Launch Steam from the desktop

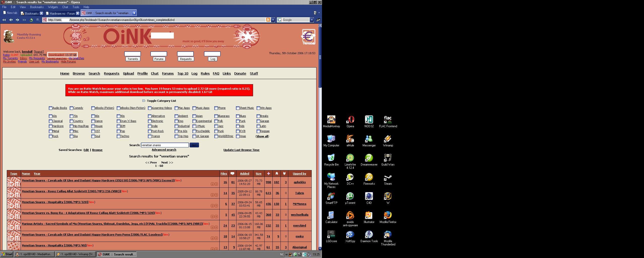[x=388, y=179]
